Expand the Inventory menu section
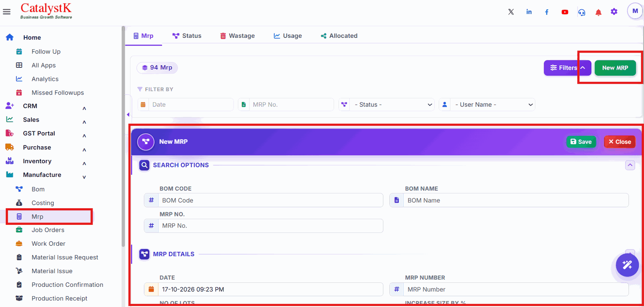The height and width of the screenshot is (307, 644). point(84,163)
